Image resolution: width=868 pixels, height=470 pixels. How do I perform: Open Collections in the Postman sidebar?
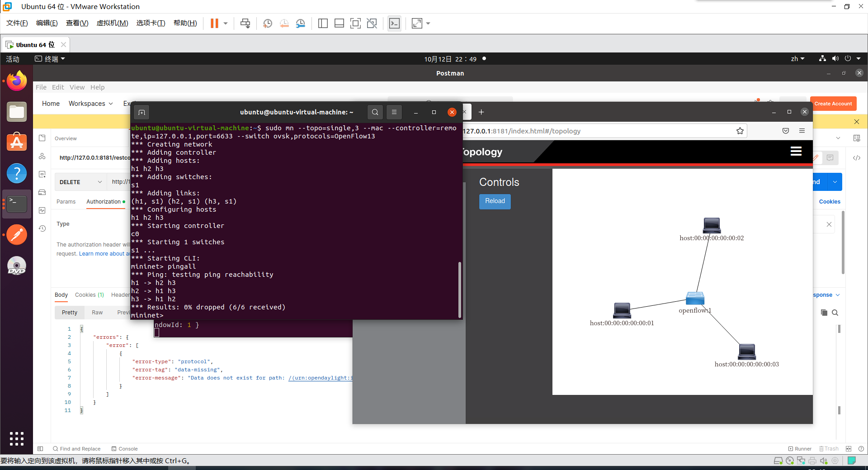pos(42,138)
